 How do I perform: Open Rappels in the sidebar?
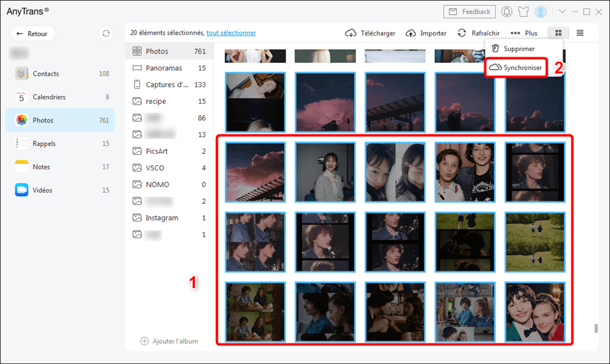click(60, 144)
